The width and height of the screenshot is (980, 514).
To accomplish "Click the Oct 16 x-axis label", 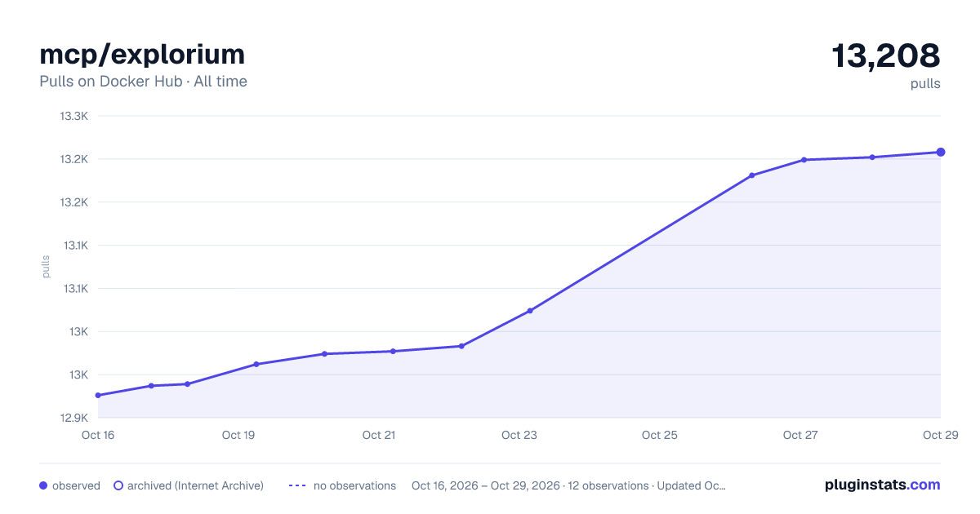I will (98, 435).
